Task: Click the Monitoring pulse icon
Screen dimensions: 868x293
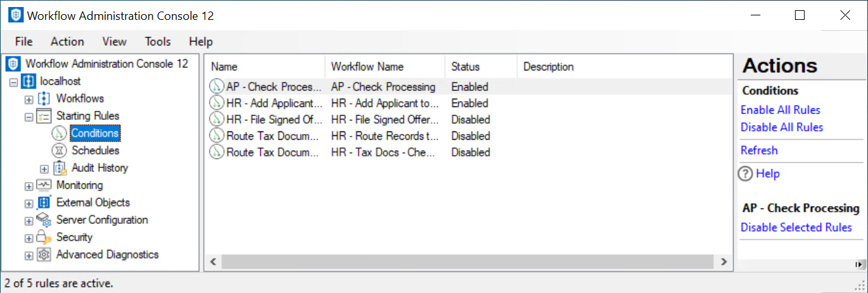Action: [44, 185]
